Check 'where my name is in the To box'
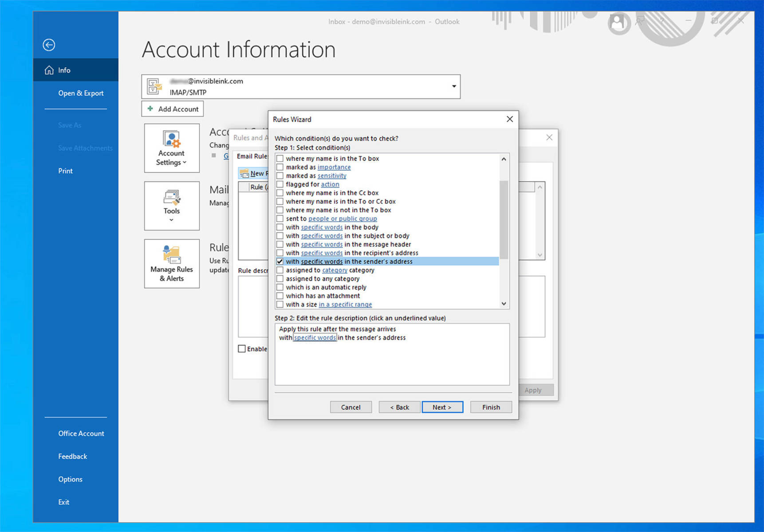Viewport: 764px width, 532px height. 280,159
